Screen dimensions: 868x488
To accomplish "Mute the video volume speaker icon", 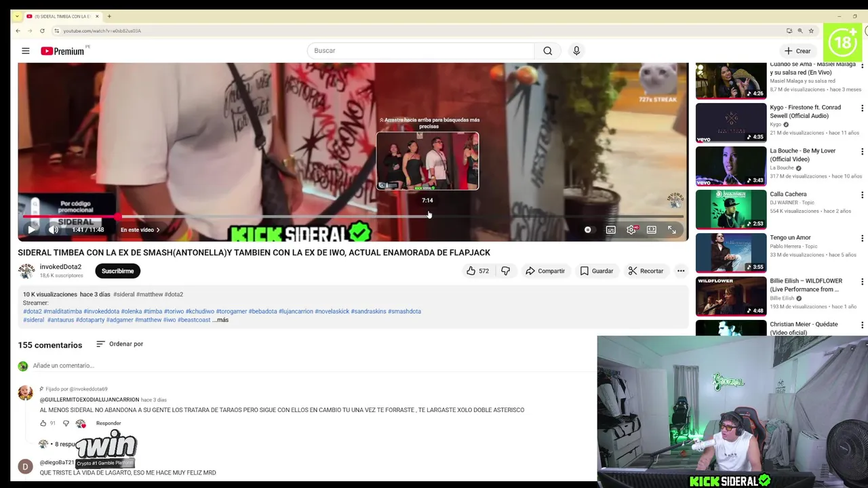I will point(54,230).
